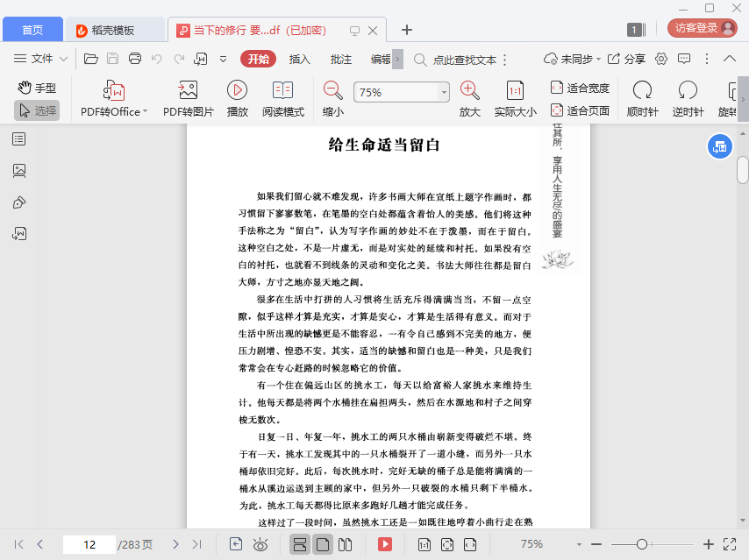Click the 缩小 zoom out icon

click(333, 99)
